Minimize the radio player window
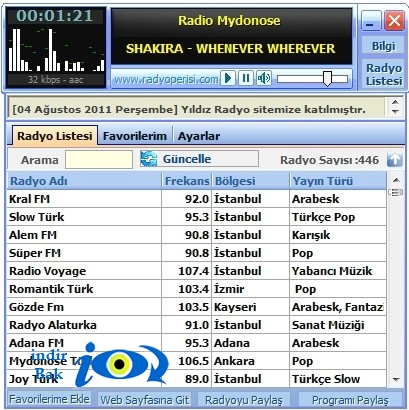 point(371,21)
